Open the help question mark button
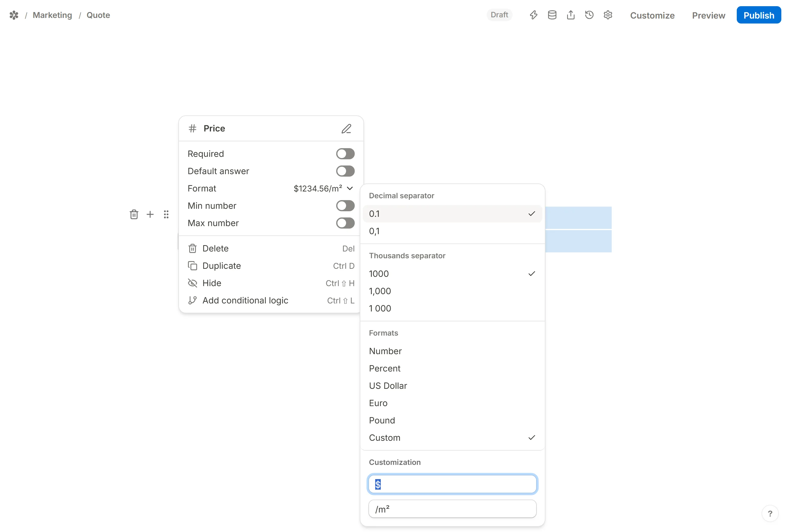Screen dimensions: 790x532 [x=769, y=514]
